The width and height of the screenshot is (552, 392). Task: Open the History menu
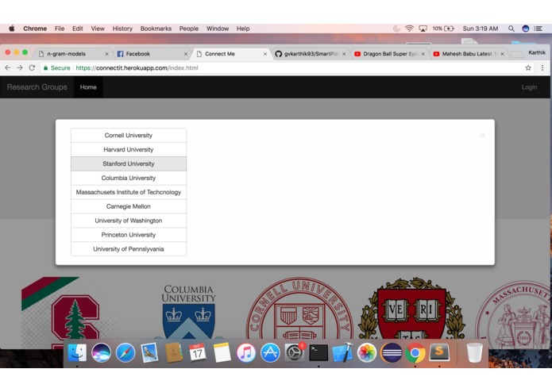[x=122, y=29]
